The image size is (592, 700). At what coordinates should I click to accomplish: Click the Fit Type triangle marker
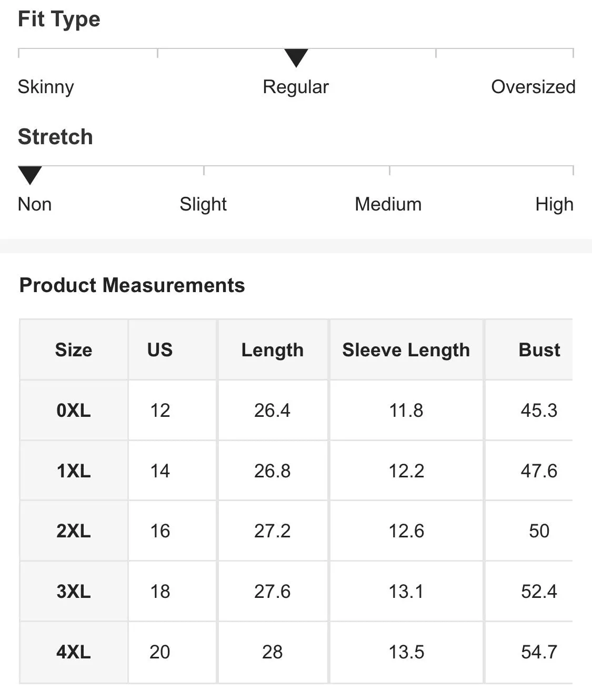point(296,58)
